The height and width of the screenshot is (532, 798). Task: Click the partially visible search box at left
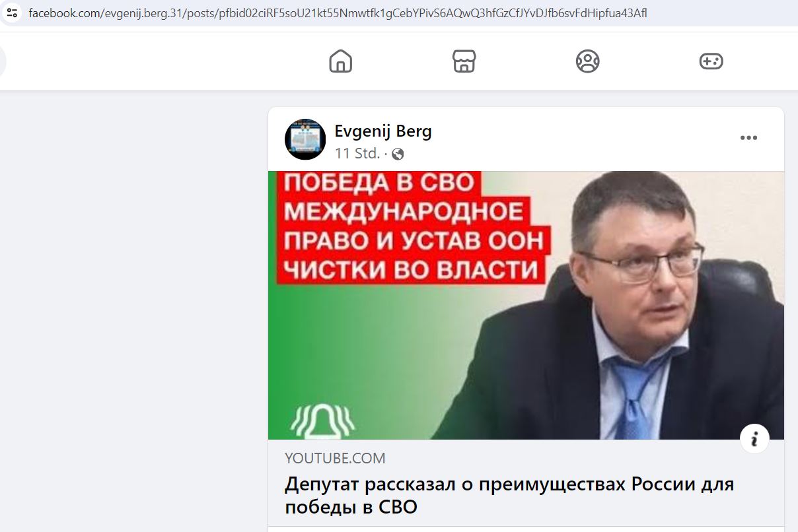(3, 61)
